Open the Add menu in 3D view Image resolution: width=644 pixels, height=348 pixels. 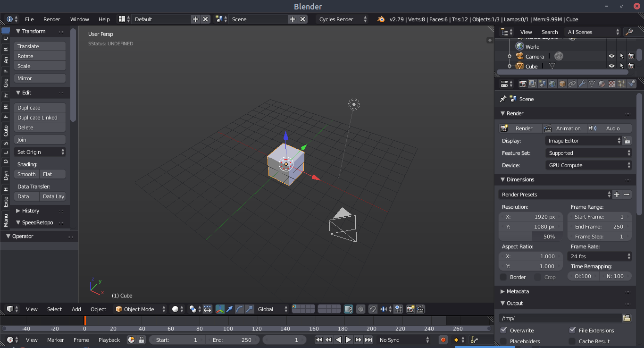click(x=76, y=309)
